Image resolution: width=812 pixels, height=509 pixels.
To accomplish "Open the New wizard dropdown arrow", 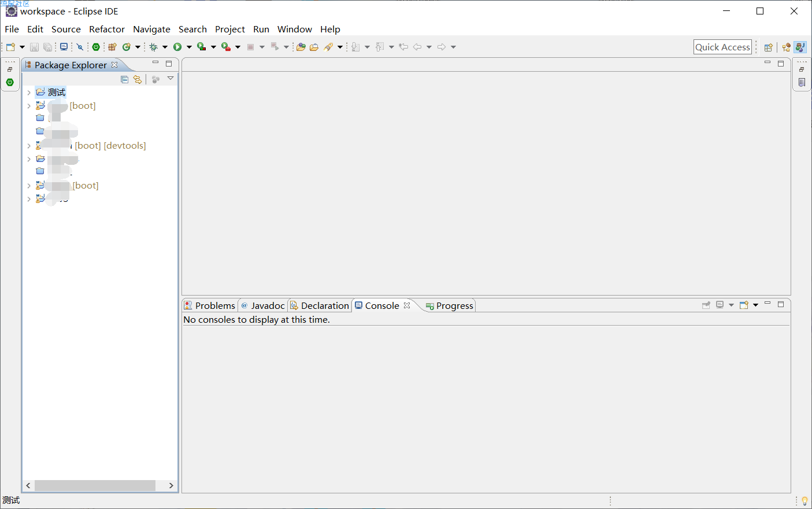I will coord(22,47).
